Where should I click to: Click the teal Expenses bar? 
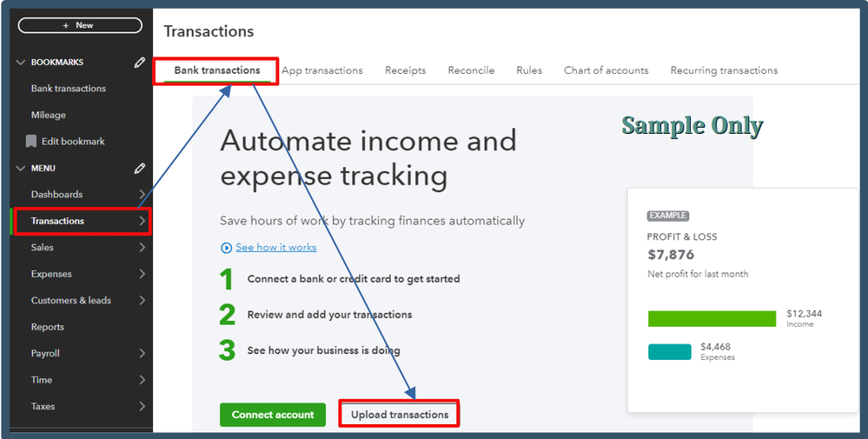click(x=670, y=352)
